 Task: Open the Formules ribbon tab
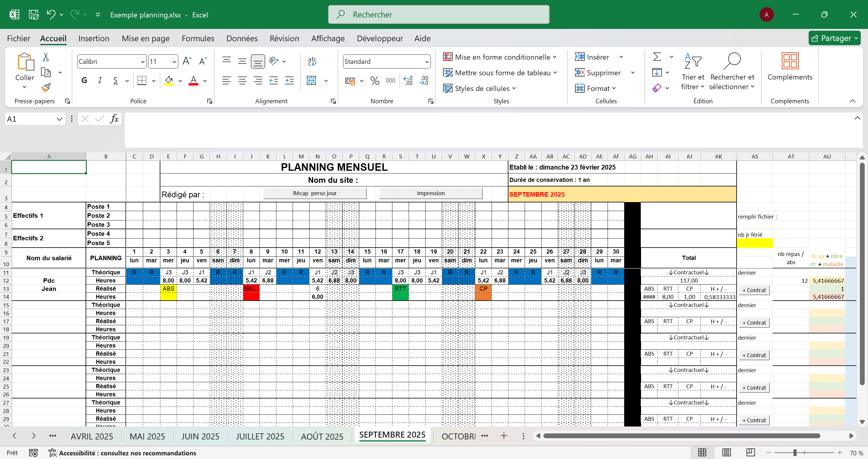click(198, 38)
